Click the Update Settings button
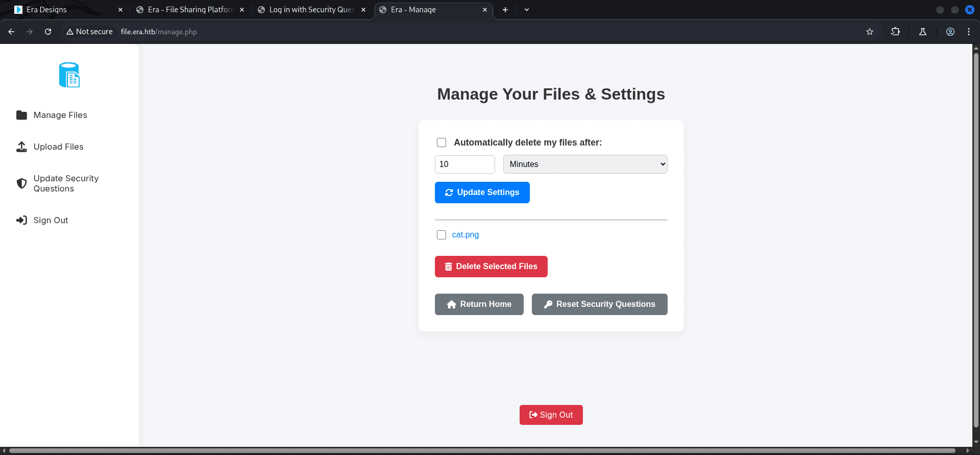Viewport: 980px width, 455px height. coord(482,193)
